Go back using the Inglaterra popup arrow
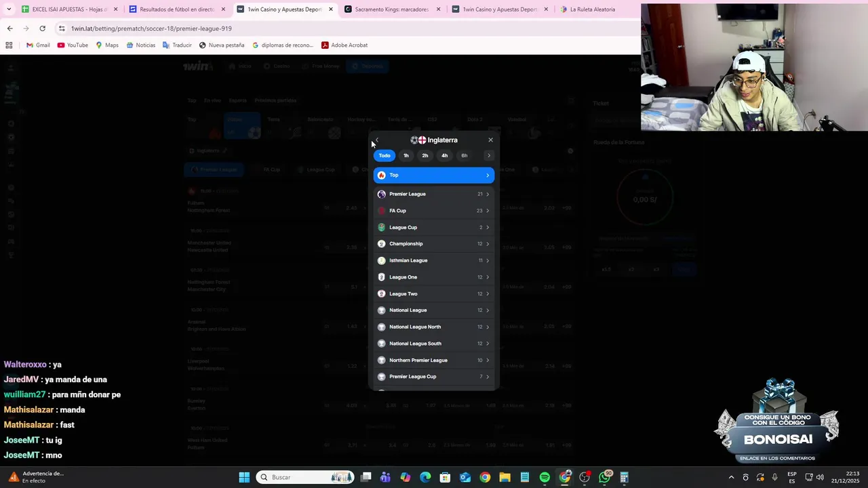The height and width of the screenshot is (488, 868). pyautogui.click(x=377, y=140)
